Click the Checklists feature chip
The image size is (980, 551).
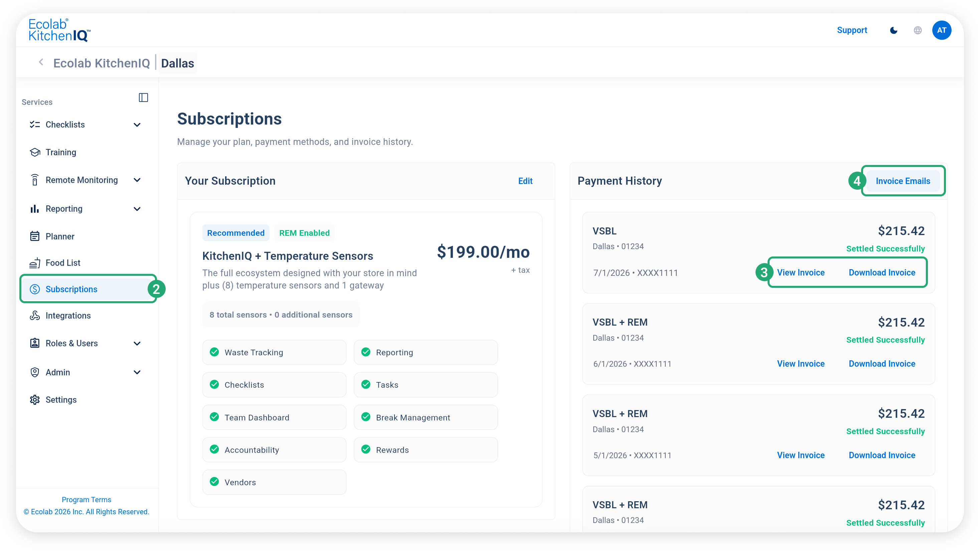(274, 384)
